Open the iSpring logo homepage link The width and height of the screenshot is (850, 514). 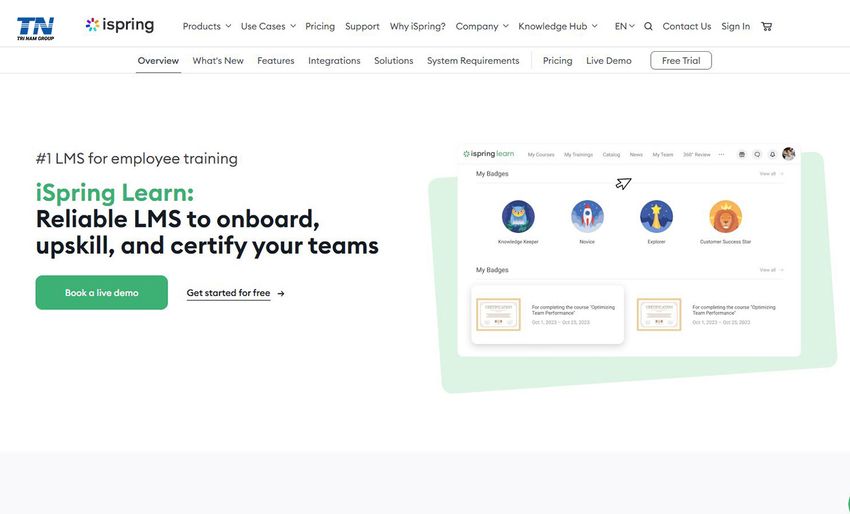pos(120,25)
